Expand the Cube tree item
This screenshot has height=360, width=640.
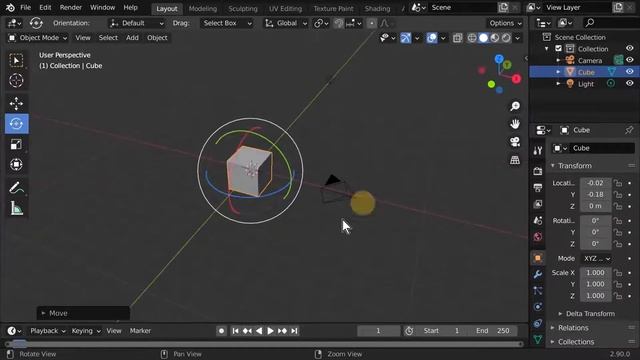[558, 72]
